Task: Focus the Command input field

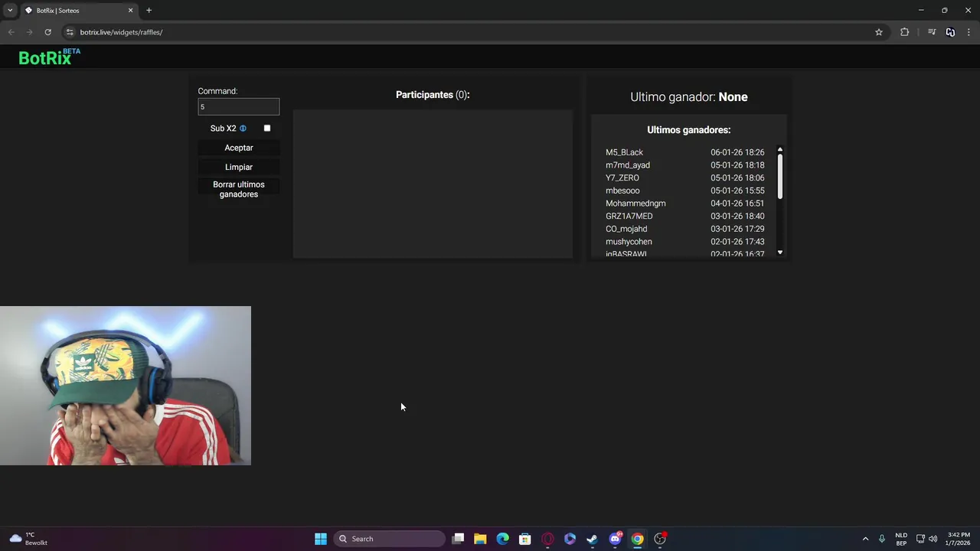Action: pyautogui.click(x=238, y=106)
